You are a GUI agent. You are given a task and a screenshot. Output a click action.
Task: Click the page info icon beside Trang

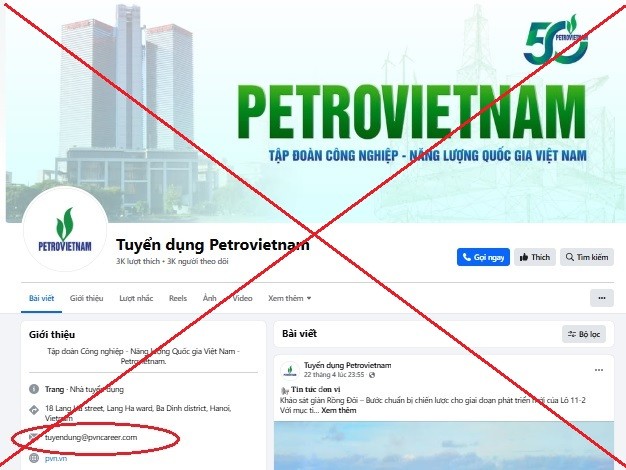(34, 389)
